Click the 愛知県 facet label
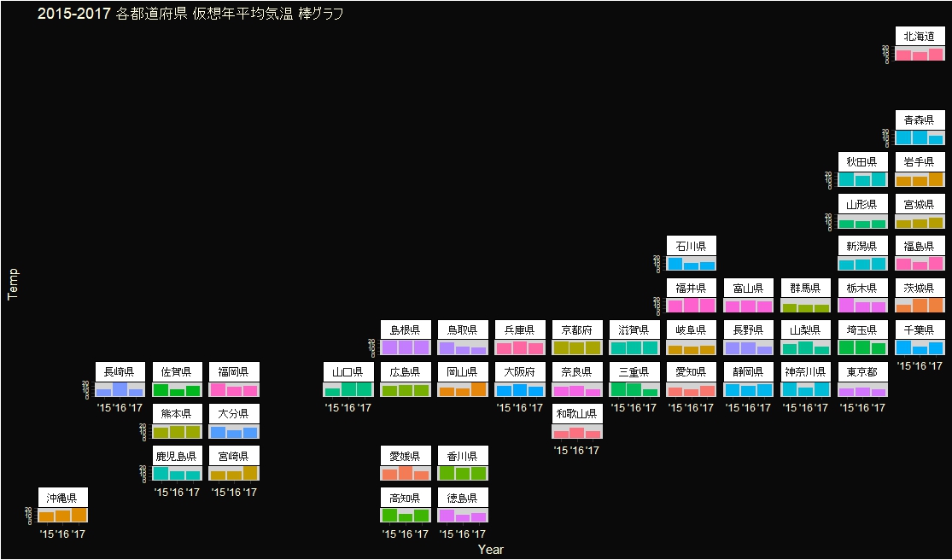 pyautogui.click(x=692, y=372)
